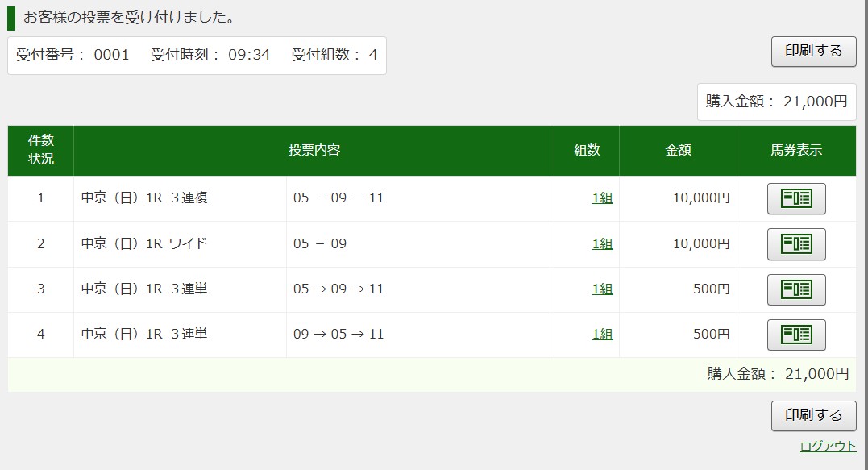This screenshot has width=868, height=470.
Task: Show the betting ticket for the ワイド bet
Action: coord(796,244)
